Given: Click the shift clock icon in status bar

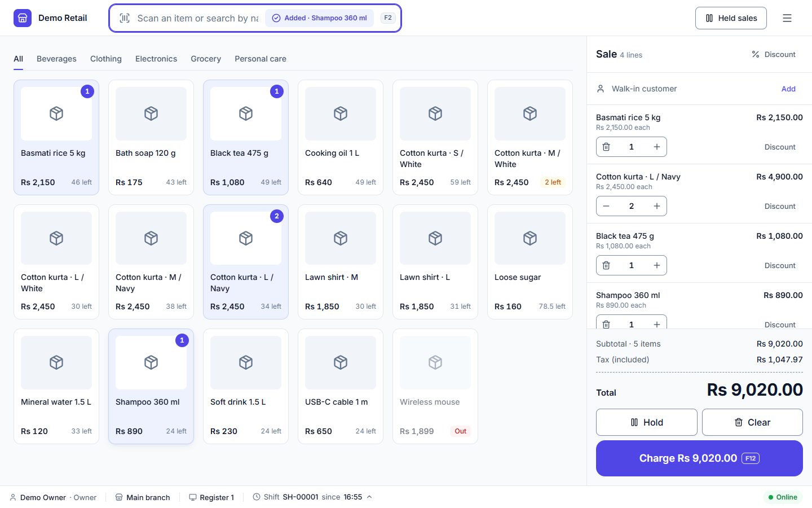Looking at the screenshot, I should tap(257, 497).
